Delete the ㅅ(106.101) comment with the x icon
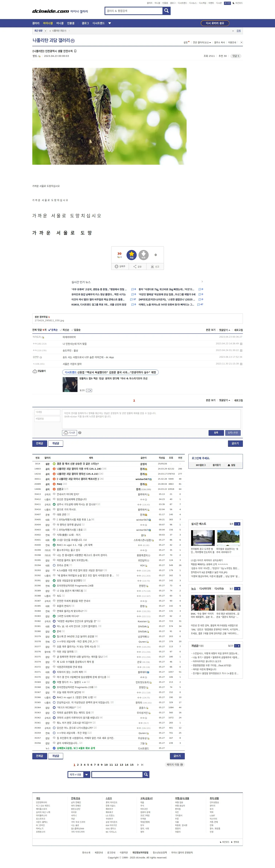The image size is (275, 868). (241, 364)
